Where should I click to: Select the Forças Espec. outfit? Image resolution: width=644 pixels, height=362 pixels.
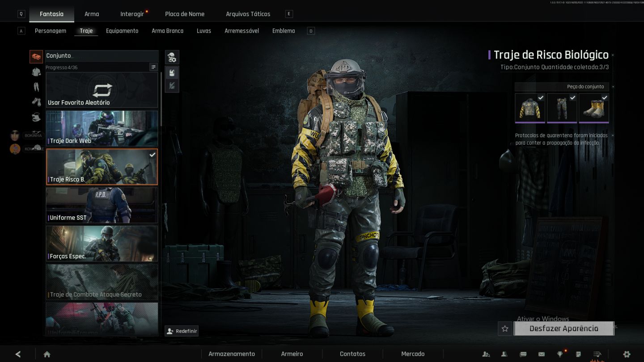102,244
